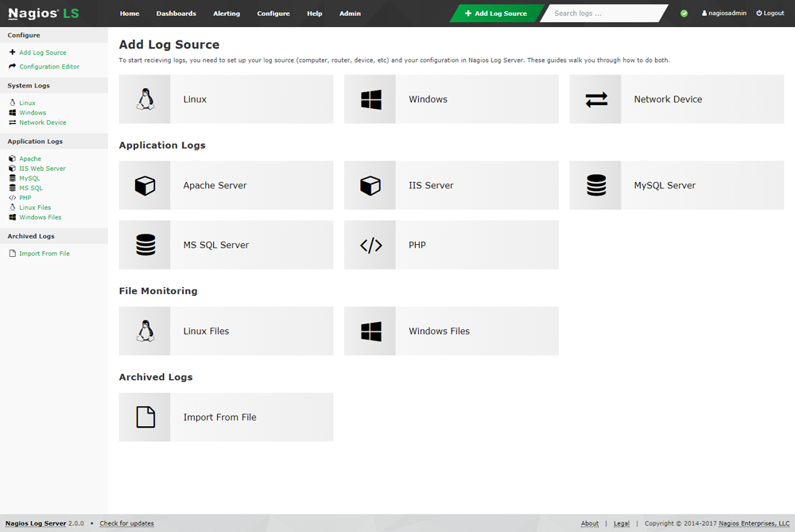
Task: Open the nagiosadmin user profile
Action: [x=724, y=14]
